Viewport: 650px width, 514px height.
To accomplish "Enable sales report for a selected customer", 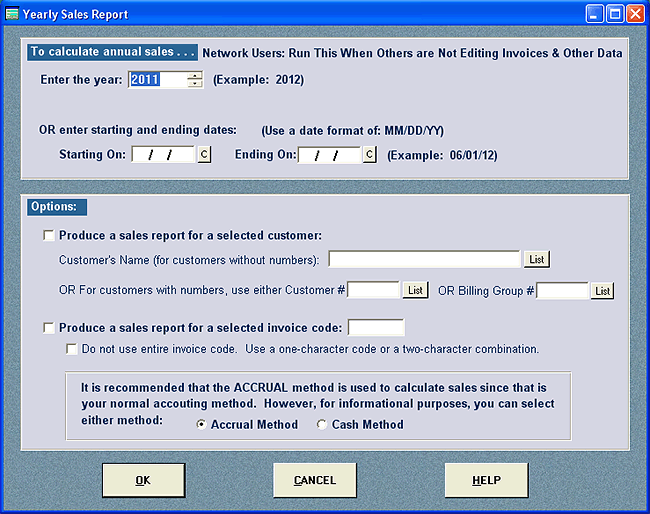I will pyautogui.click(x=49, y=237).
